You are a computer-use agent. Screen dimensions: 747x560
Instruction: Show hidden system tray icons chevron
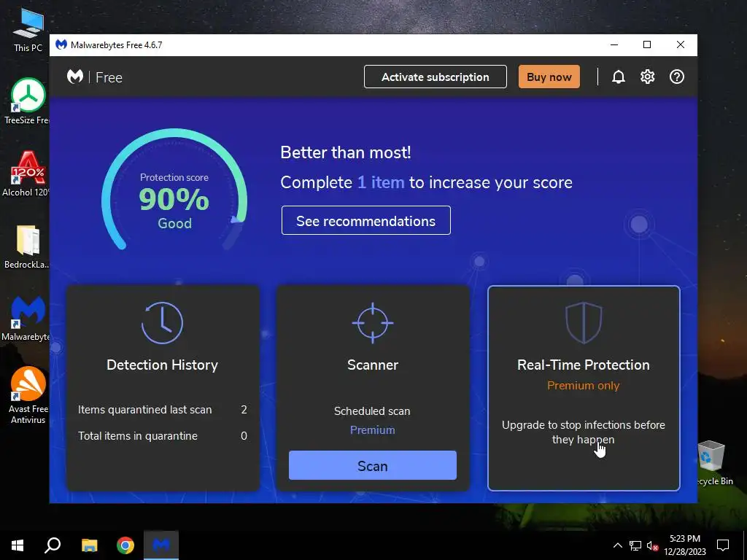(617, 545)
